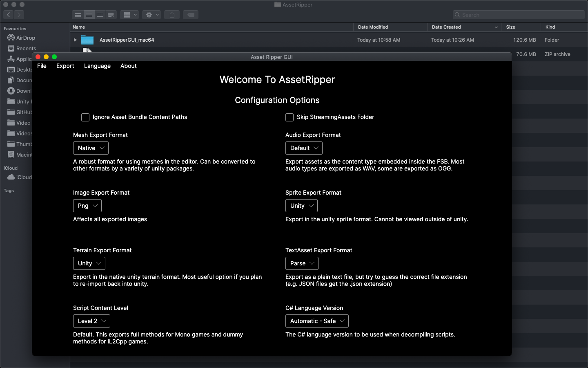This screenshot has height=368, width=588.
Task: Open the Mesh Export Format dropdown
Action: (91, 148)
